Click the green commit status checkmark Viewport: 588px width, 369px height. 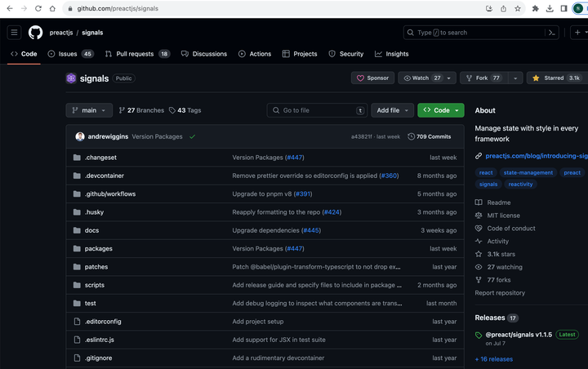click(x=193, y=136)
